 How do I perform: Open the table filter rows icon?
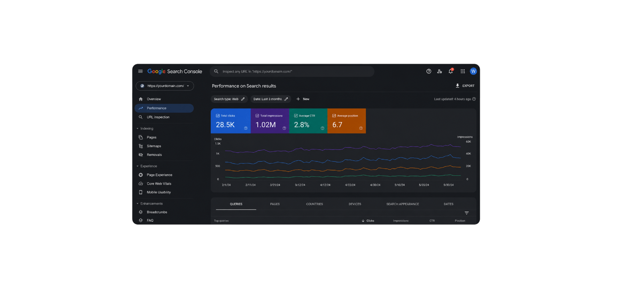tap(467, 213)
